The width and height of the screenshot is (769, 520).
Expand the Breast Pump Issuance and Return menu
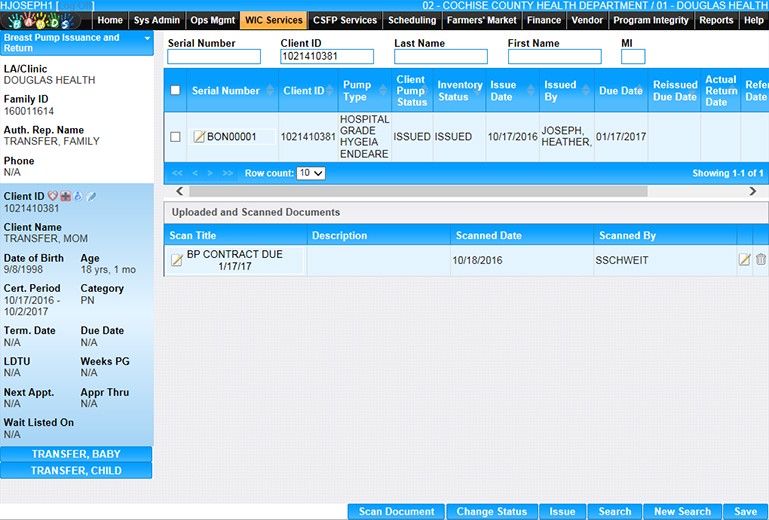click(148, 38)
